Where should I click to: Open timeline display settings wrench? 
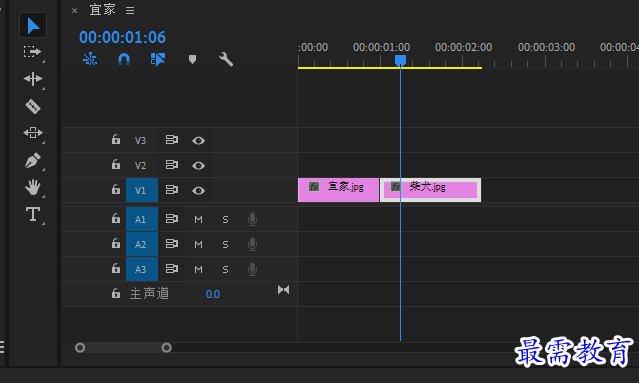pyautogui.click(x=226, y=59)
